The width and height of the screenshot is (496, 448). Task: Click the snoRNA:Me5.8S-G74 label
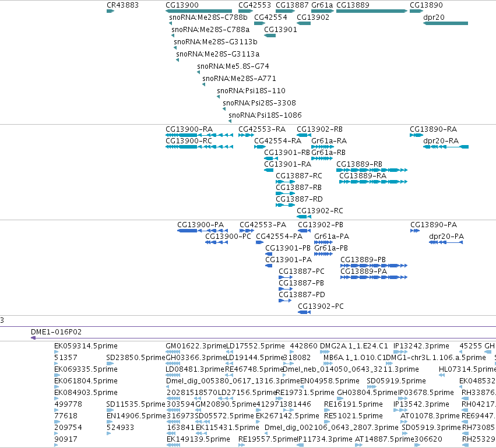(x=233, y=66)
